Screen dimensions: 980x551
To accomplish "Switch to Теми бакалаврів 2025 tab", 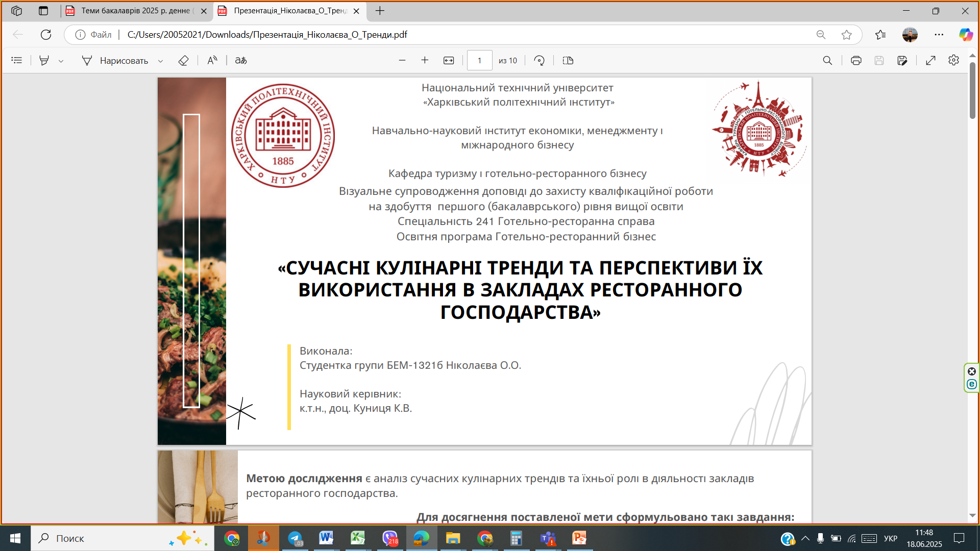I will [135, 11].
